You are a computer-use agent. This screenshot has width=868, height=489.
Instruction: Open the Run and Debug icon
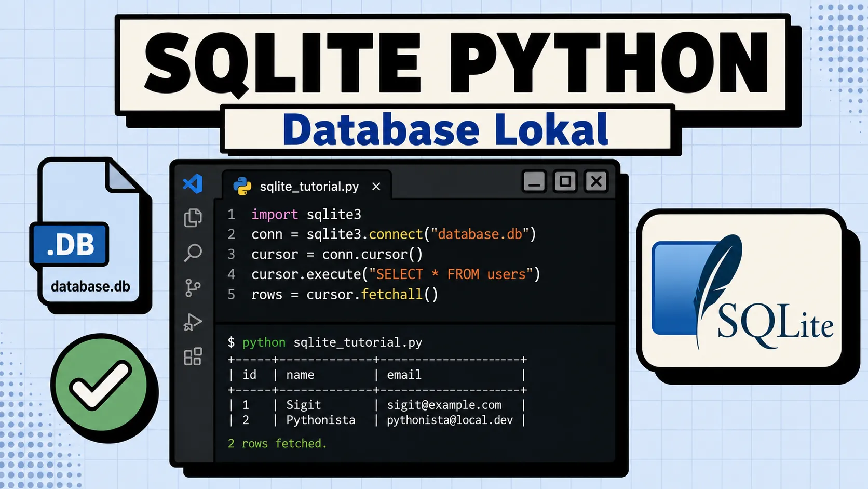pyautogui.click(x=193, y=322)
